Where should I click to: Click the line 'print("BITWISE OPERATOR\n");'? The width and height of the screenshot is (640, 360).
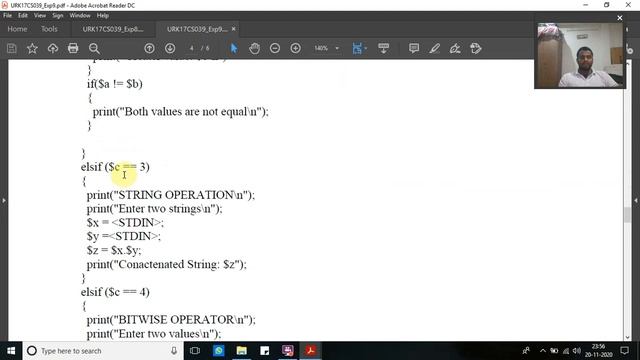tap(171, 320)
